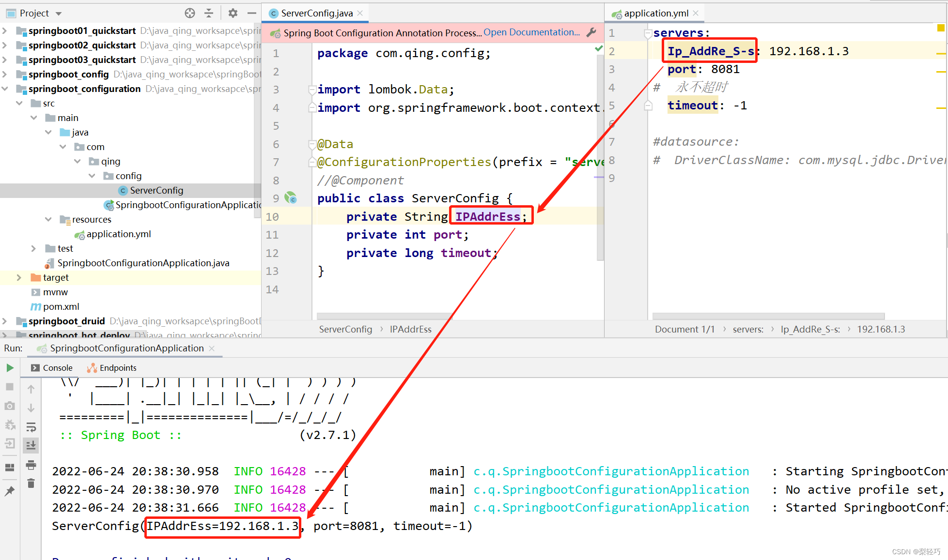The image size is (948, 560).
Task: Click the green Rerun application button
Action: tap(10, 368)
